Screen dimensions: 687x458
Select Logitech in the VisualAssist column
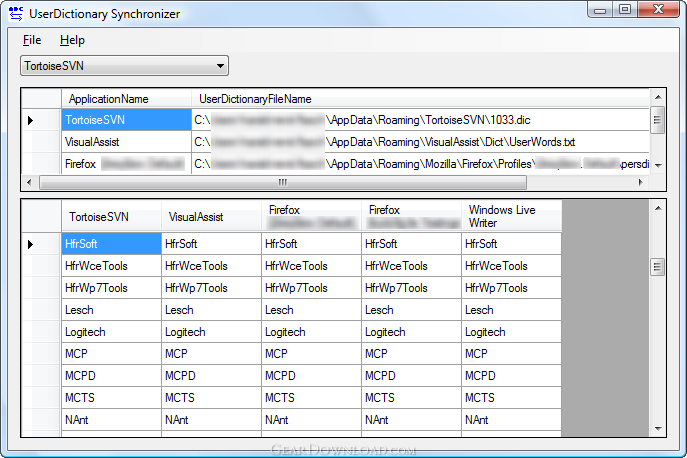coord(211,332)
